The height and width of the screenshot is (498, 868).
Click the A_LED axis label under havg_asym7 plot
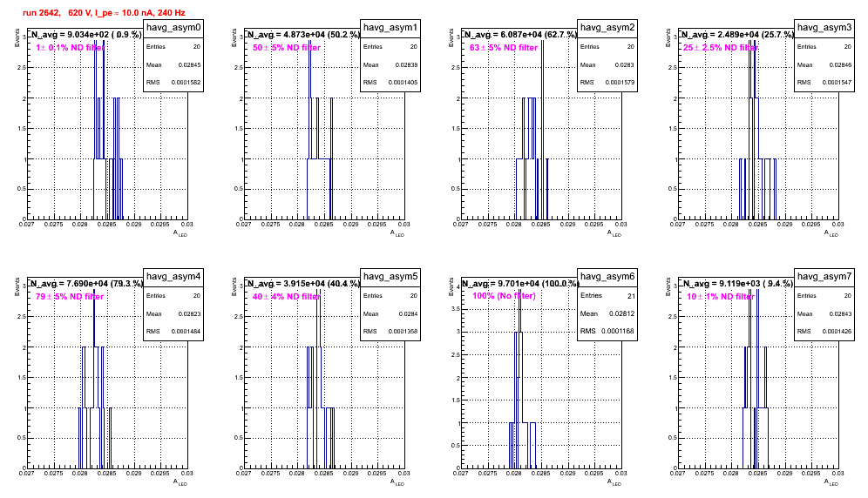click(x=831, y=482)
